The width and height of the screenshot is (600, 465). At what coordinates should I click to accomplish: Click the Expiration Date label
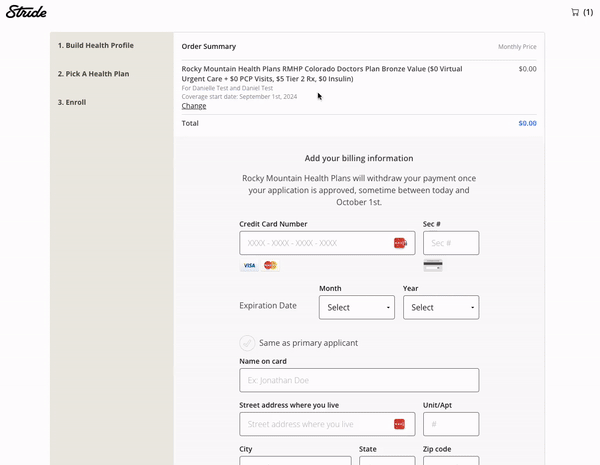click(268, 305)
